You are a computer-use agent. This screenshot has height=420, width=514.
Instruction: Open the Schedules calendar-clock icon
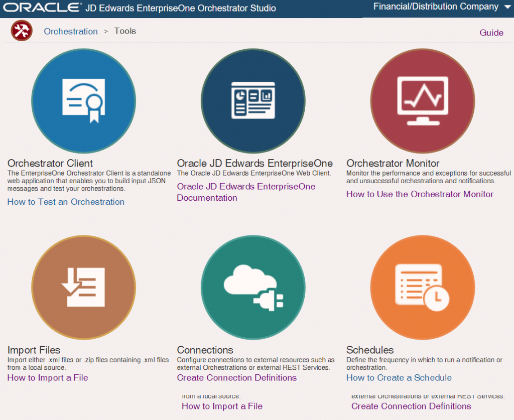pyautogui.click(x=422, y=287)
